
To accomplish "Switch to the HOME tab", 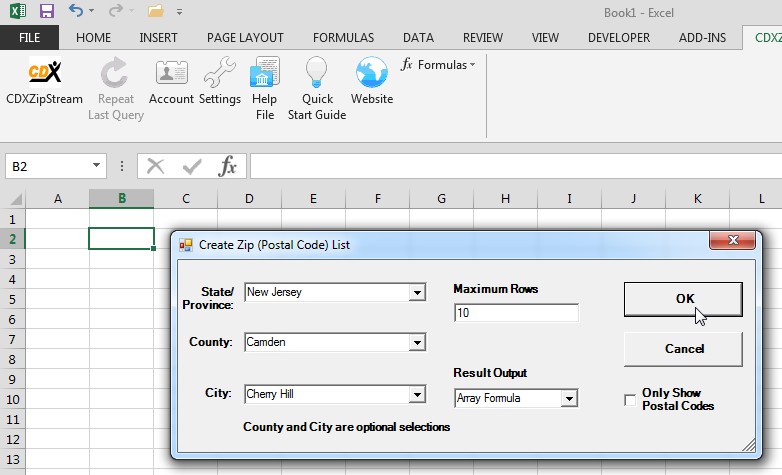I will pos(93,37).
